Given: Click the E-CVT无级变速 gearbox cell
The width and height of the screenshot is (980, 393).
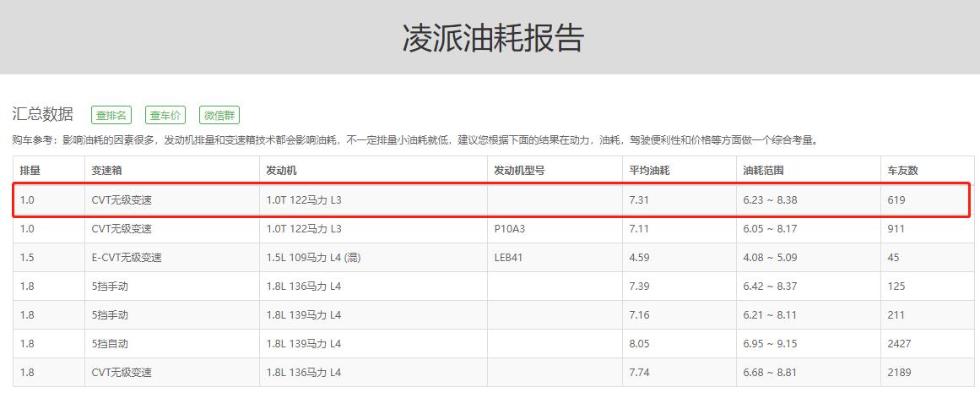Looking at the screenshot, I should point(127,258).
